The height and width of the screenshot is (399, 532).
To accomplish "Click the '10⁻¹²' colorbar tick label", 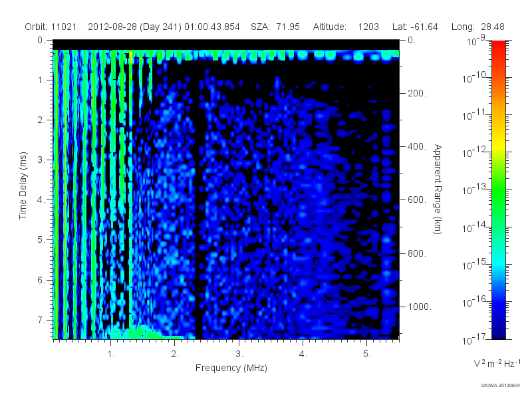I will (473, 152).
